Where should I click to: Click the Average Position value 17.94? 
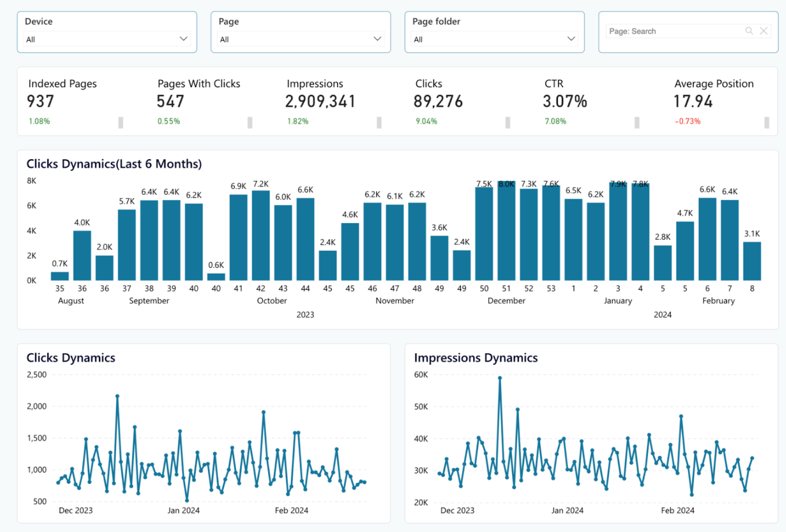(x=693, y=101)
